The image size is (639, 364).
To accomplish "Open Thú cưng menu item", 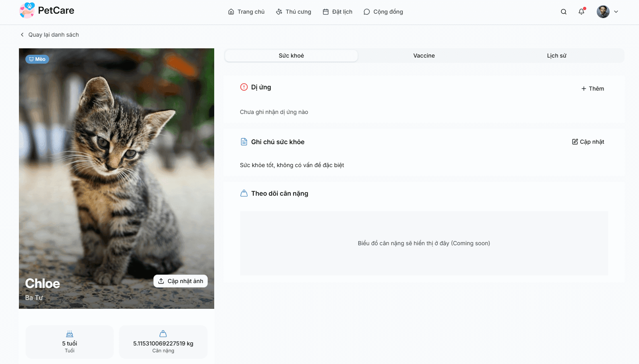I will pyautogui.click(x=294, y=12).
